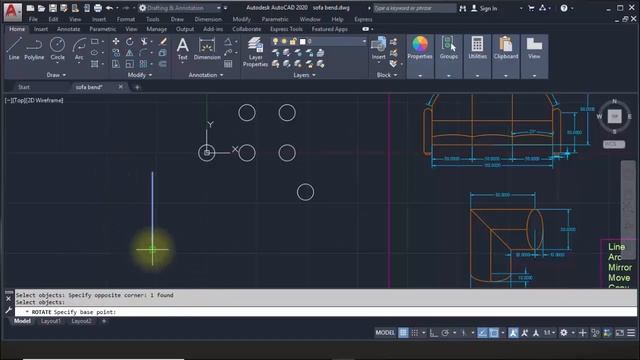Click the ROTATE command line input
This screenshot has height=360, width=640.
coord(326,312)
